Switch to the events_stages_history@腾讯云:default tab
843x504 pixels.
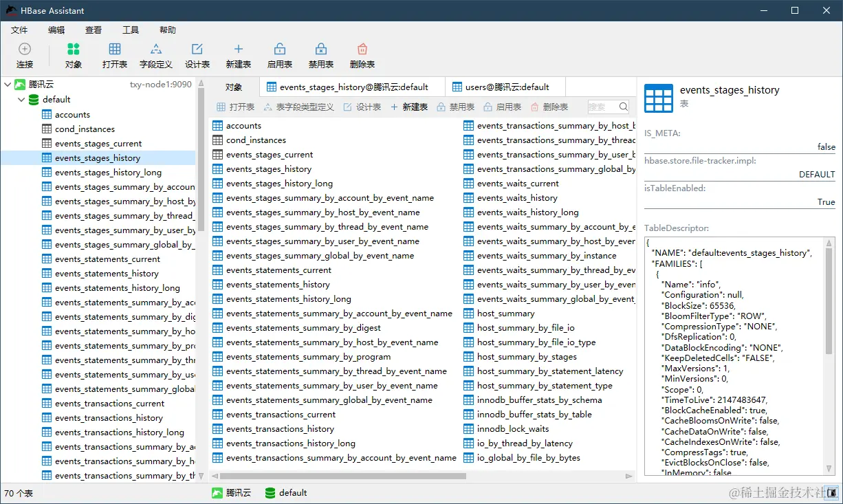[353, 87]
